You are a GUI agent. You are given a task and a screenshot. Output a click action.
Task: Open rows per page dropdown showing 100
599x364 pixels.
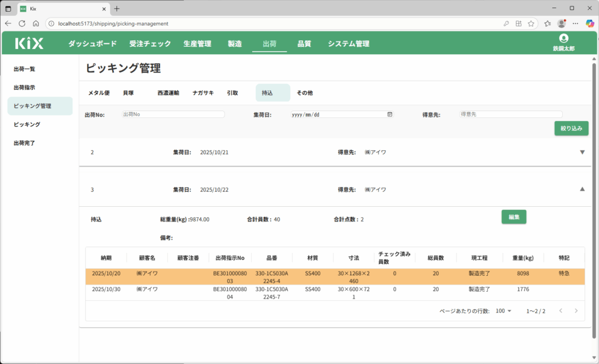504,311
